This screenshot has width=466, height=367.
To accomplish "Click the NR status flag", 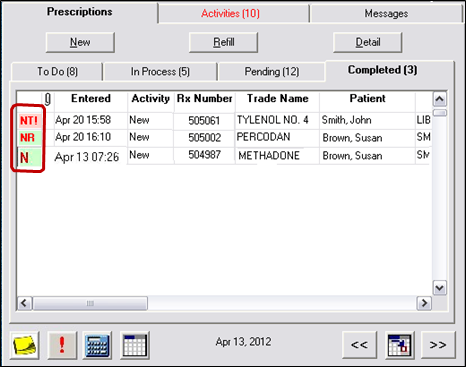I will pos(29,137).
